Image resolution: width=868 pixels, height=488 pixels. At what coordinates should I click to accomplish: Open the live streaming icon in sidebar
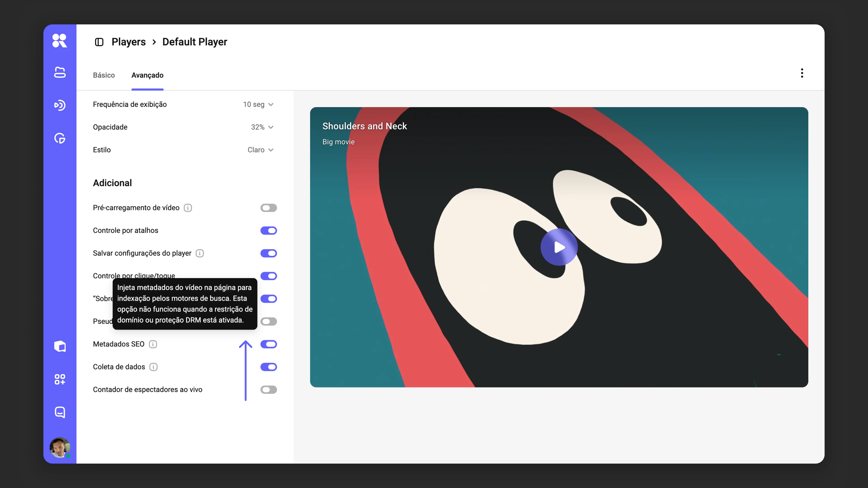pyautogui.click(x=60, y=105)
